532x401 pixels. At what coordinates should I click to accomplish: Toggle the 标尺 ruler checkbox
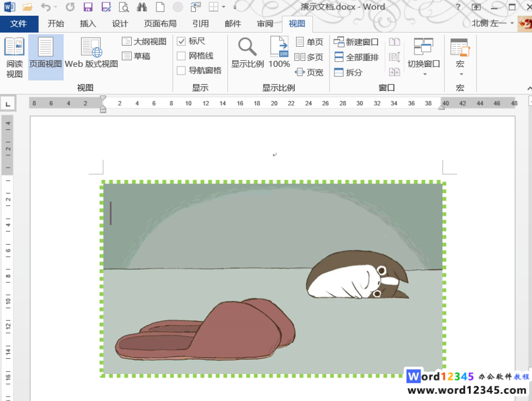181,42
